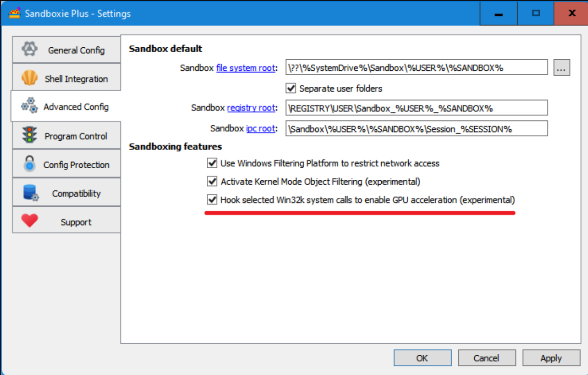Click the Apply button

coord(551,358)
